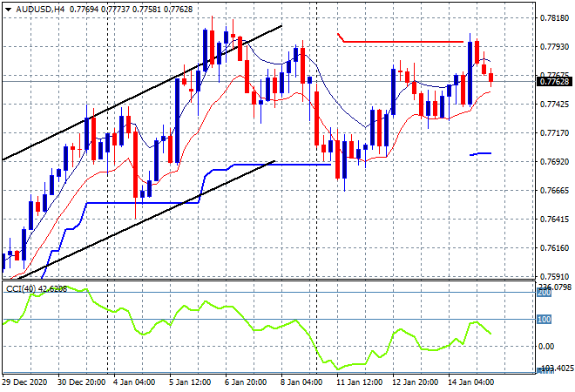Click the 0.76665 price scale value

pos(554,190)
